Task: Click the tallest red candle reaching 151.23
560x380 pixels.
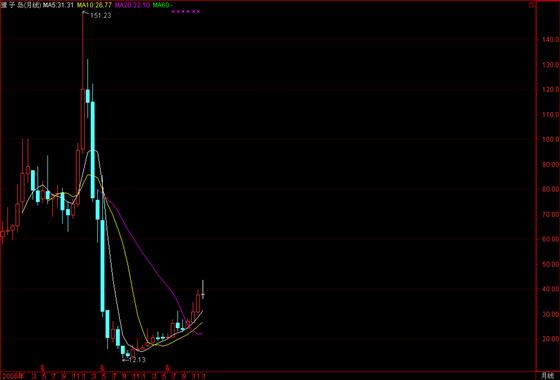Action: [x=83, y=83]
